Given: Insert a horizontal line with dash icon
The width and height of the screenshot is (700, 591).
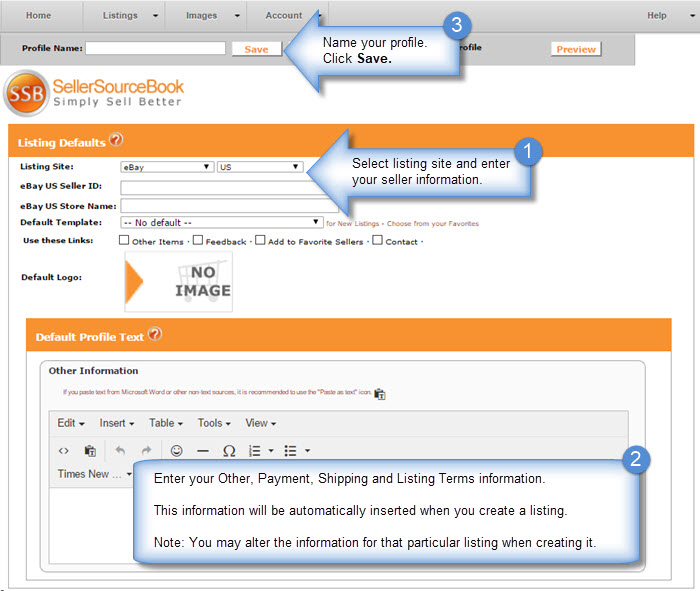Looking at the screenshot, I should pyautogui.click(x=203, y=451).
